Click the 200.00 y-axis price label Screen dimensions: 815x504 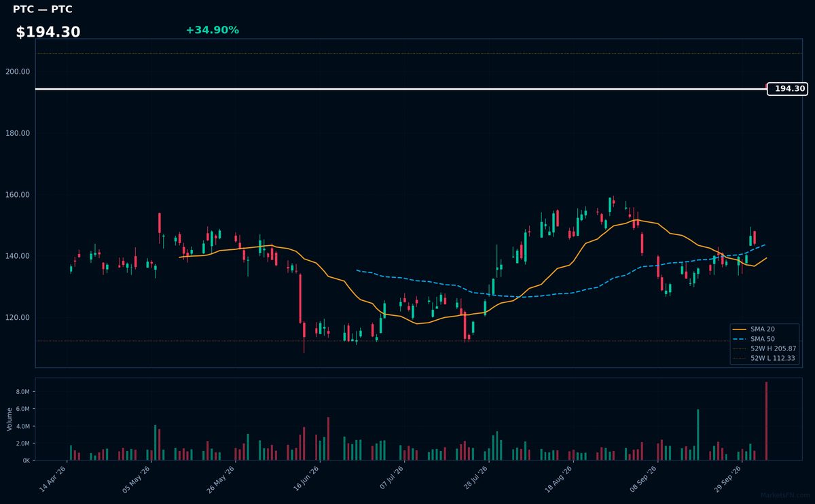(x=17, y=72)
